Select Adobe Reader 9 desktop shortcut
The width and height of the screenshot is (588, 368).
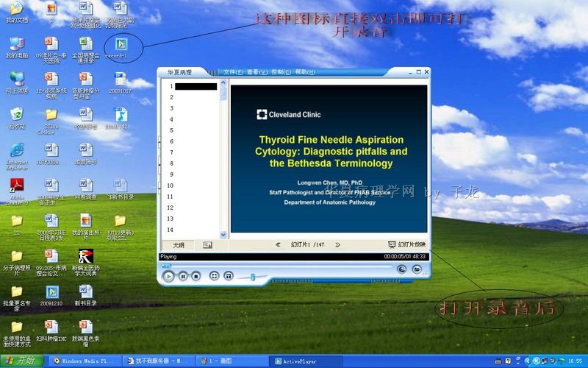click(17, 191)
